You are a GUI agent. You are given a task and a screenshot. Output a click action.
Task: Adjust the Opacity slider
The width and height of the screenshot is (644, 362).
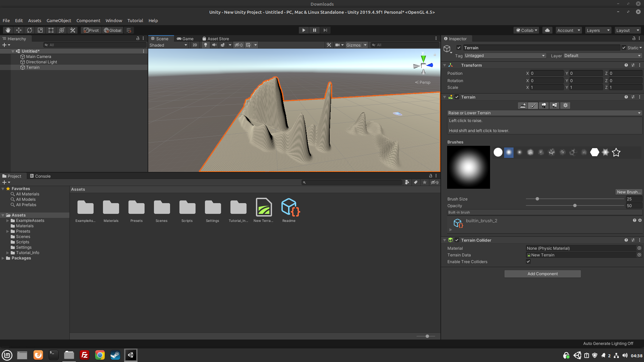575,205
